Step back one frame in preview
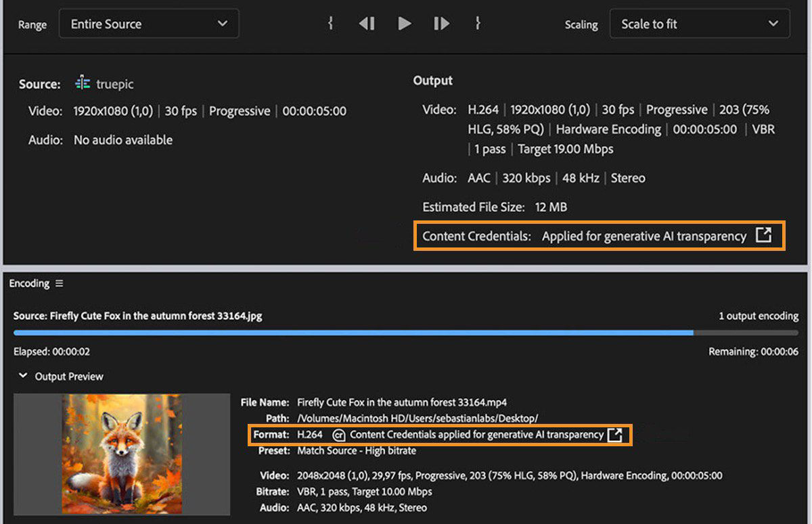Screen dimensions: 812x524 click(366, 23)
